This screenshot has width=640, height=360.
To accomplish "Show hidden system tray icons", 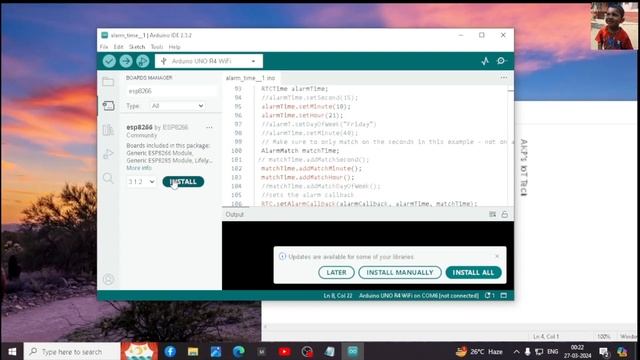I will point(516,352).
